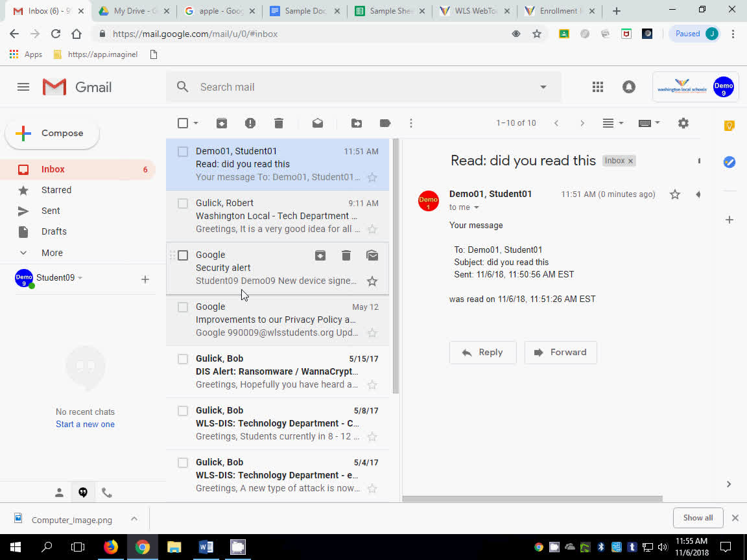Switch to the Sample Sheet browser tab
747x560 pixels.
coord(390,10)
